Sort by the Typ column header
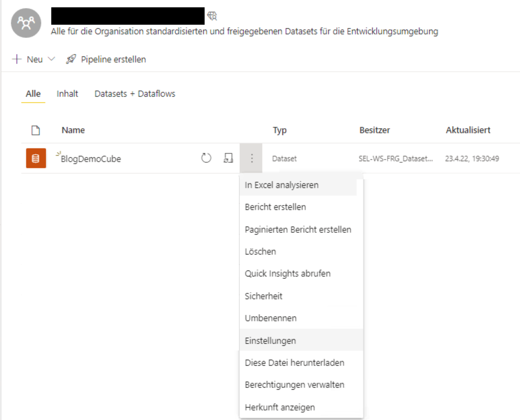This screenshot has width=520, height=420. point(280,130)
